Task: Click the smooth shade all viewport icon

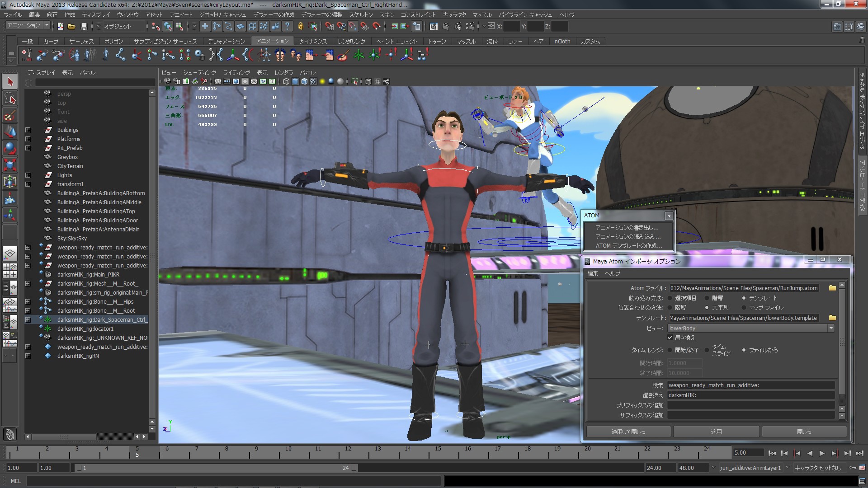Action: pos(295,82)
